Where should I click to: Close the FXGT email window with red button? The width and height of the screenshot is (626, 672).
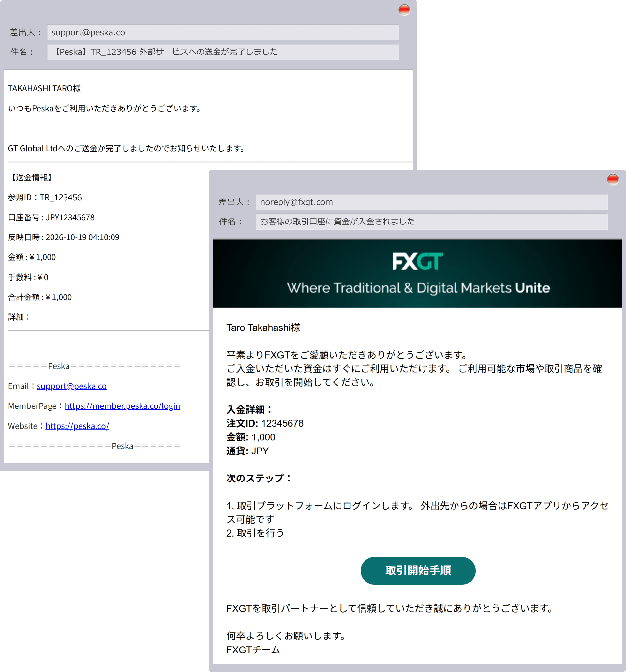tap(613, 179)
